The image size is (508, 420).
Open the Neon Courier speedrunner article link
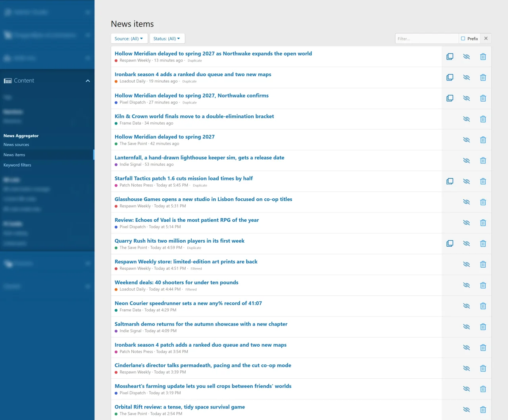[188, 303]
